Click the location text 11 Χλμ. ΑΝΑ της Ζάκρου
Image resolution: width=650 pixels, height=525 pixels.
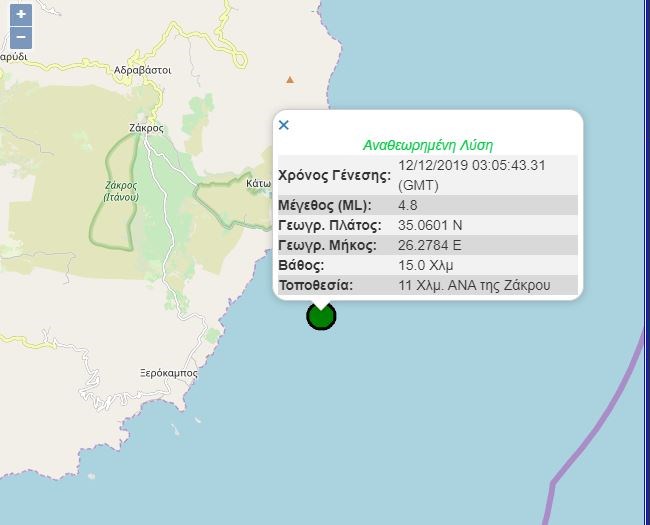point(474,285)
